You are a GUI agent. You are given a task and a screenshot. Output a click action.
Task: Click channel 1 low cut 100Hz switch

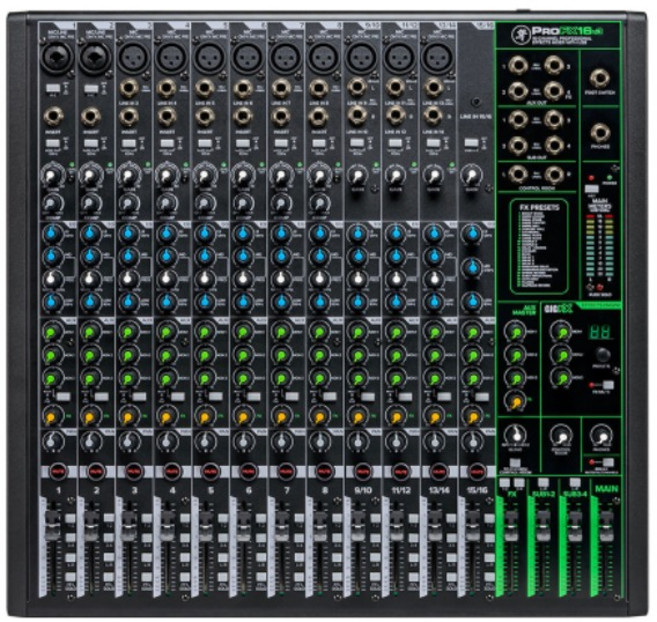(52, 143)
